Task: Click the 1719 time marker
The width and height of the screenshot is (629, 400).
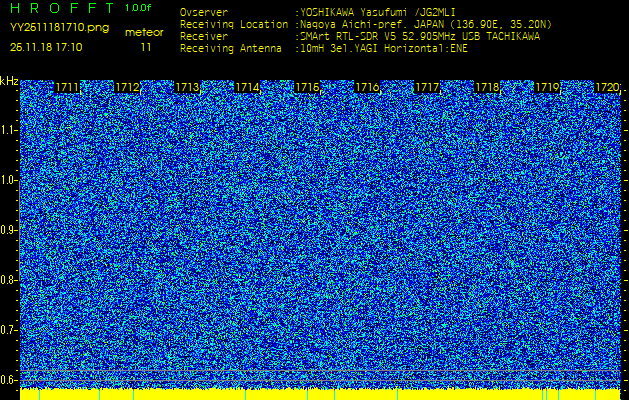Action: (547, 87)
